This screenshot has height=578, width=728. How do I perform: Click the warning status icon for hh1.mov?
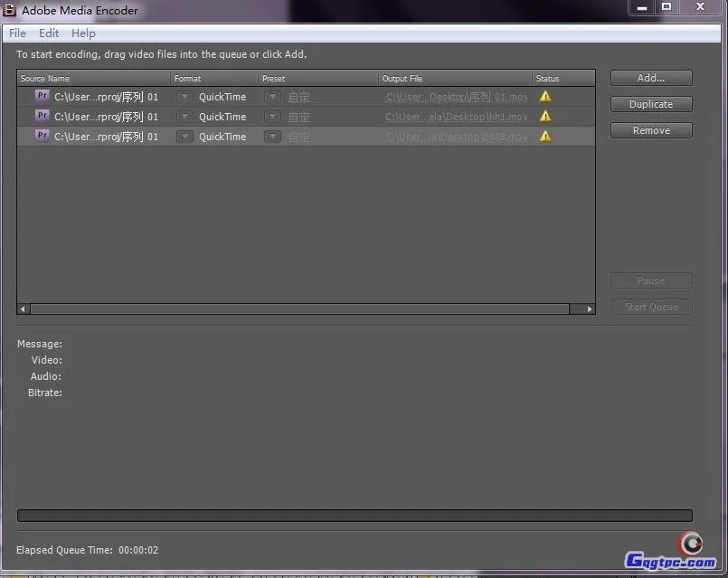545,116
